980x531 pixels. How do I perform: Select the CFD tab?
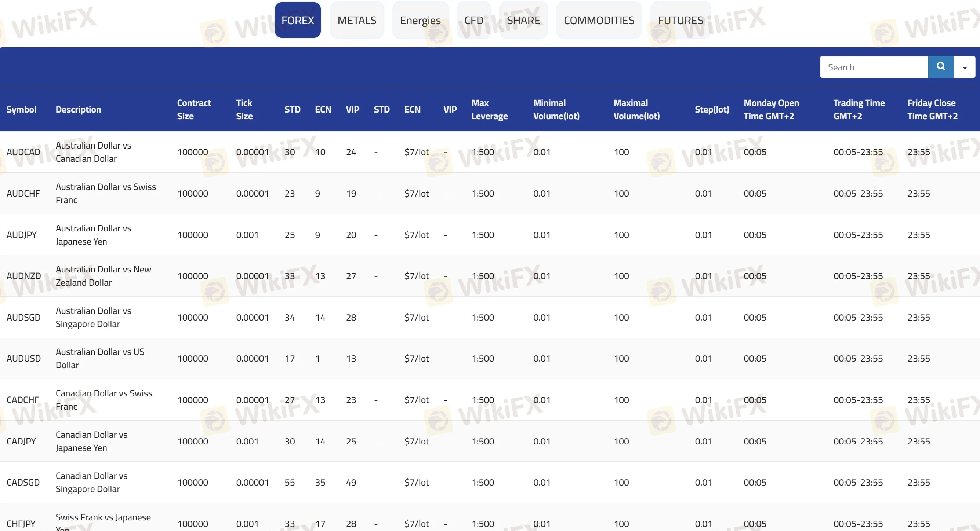coord(473,20)
